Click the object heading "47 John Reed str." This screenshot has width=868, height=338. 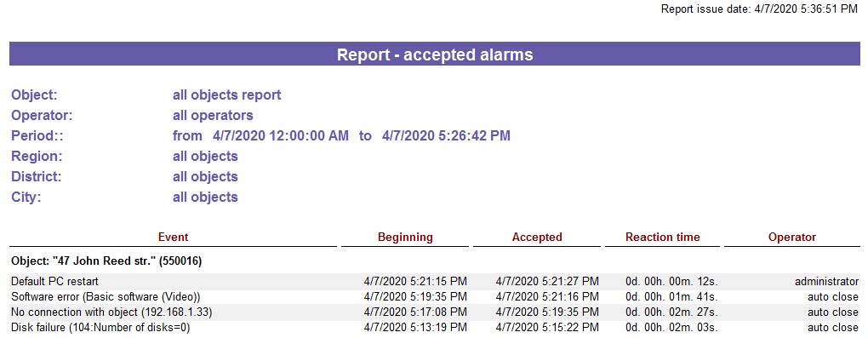click(x=106, y=261)
